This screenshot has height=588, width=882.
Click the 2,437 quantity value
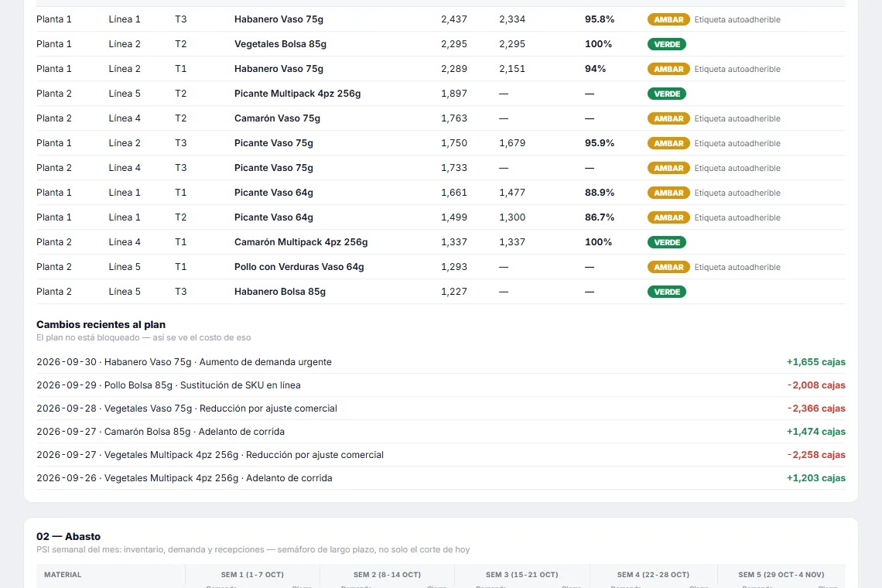coord(454,19)
